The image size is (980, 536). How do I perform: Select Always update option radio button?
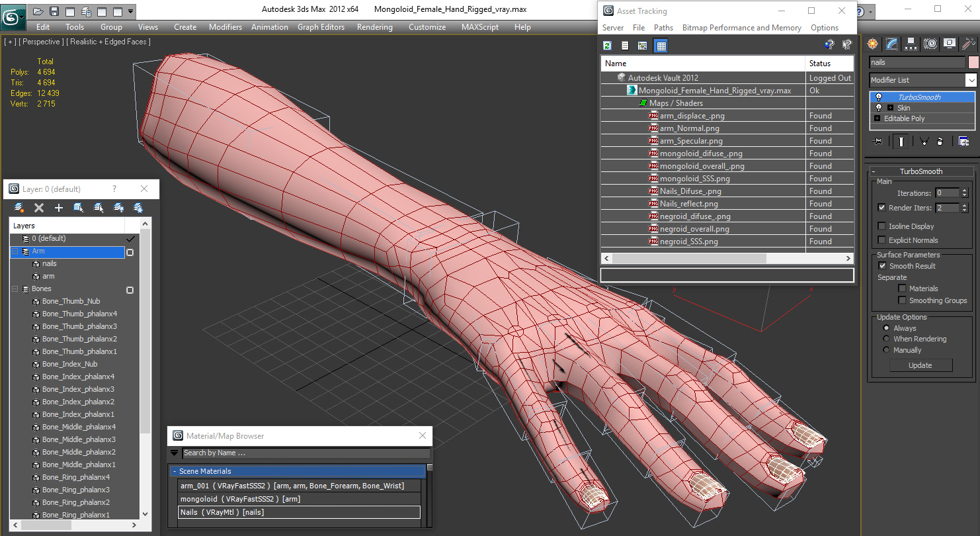click(886, 328)
